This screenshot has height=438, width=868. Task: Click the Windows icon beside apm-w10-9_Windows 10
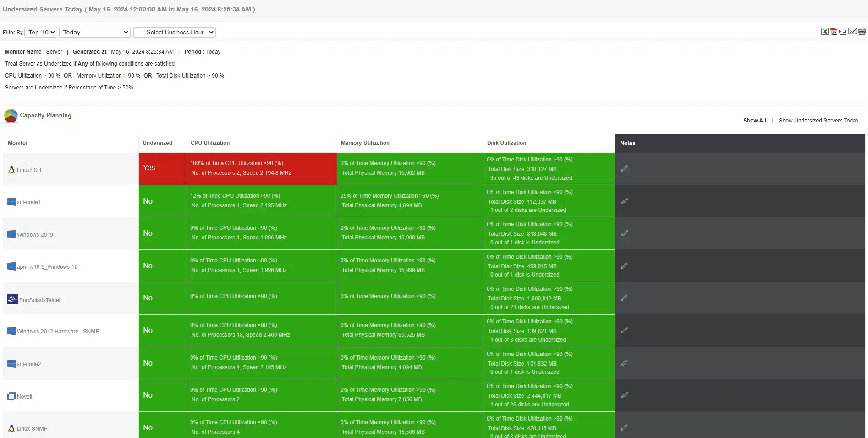click(x=11, y=266)
